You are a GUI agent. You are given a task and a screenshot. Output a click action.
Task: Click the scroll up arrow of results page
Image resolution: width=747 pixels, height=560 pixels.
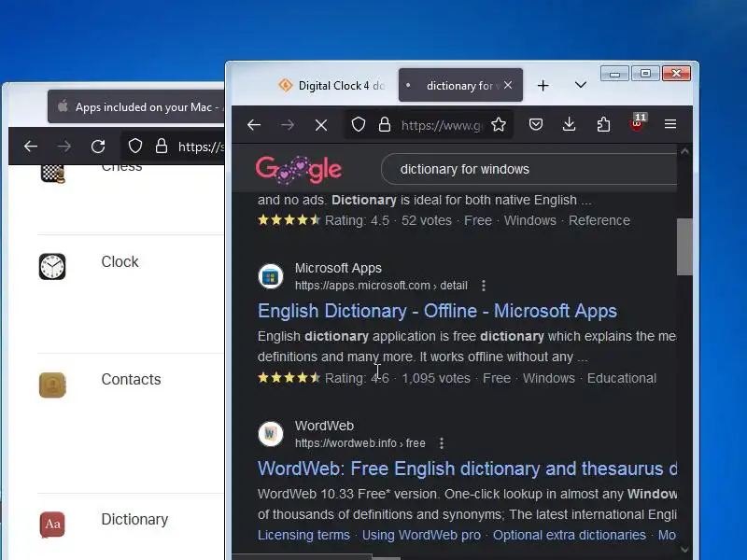point(684,152)
